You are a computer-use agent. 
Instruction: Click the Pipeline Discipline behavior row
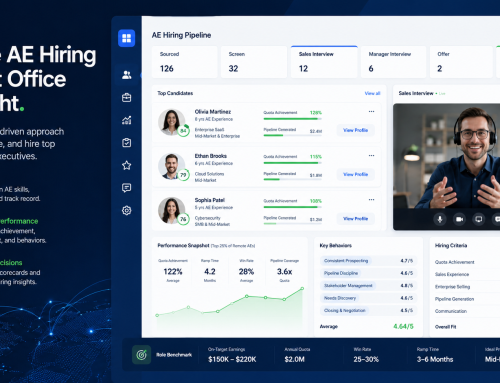pyautogui.click(x=368, y=273)
